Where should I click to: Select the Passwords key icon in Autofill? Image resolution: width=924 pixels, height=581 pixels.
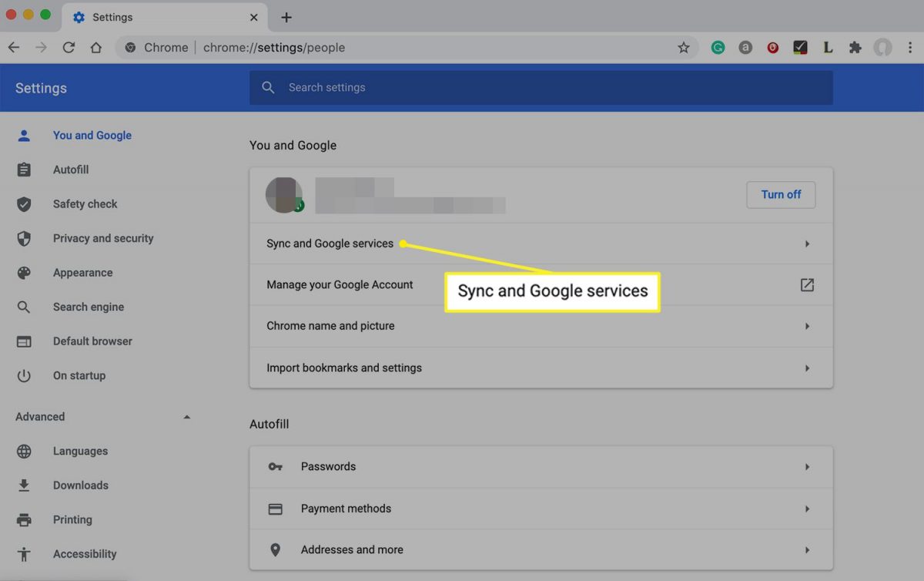pos(275,466)
